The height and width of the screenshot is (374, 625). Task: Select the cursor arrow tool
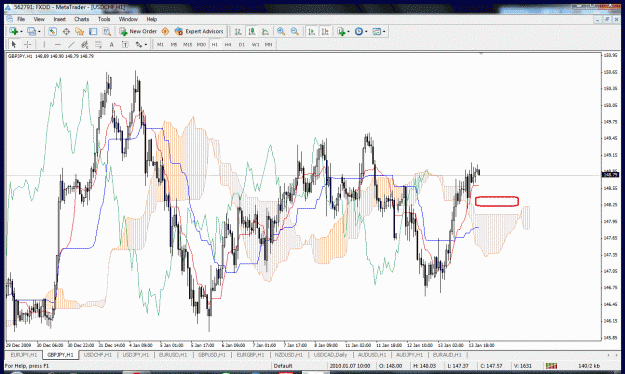click(14, 44)
